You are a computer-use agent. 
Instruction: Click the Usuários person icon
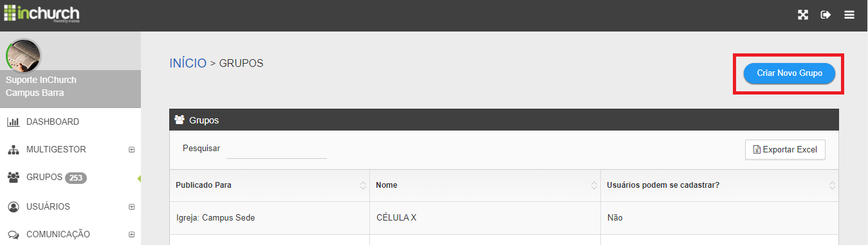click(x=13, y=207)
